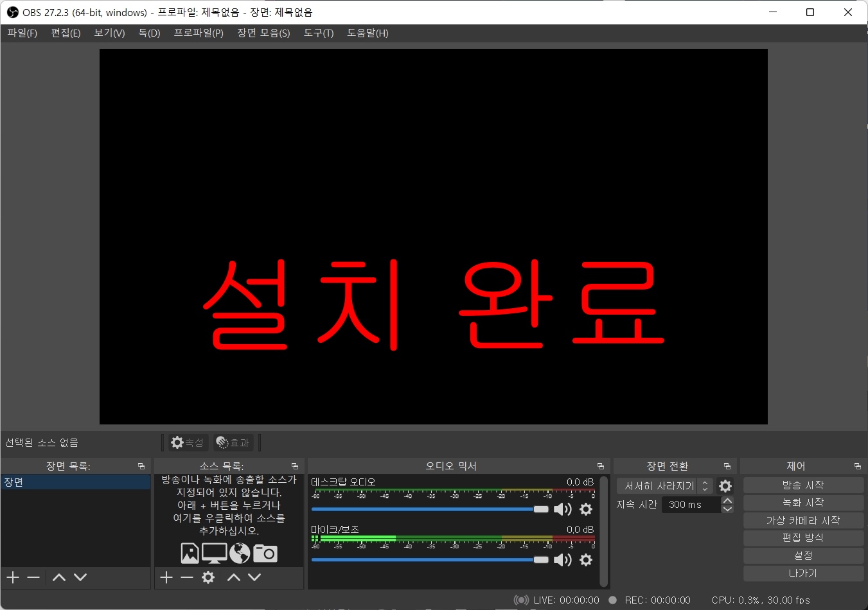Open the 장면 모음(S) menu
This screenshot has height=610, width=868.
[x=263, y=33]
